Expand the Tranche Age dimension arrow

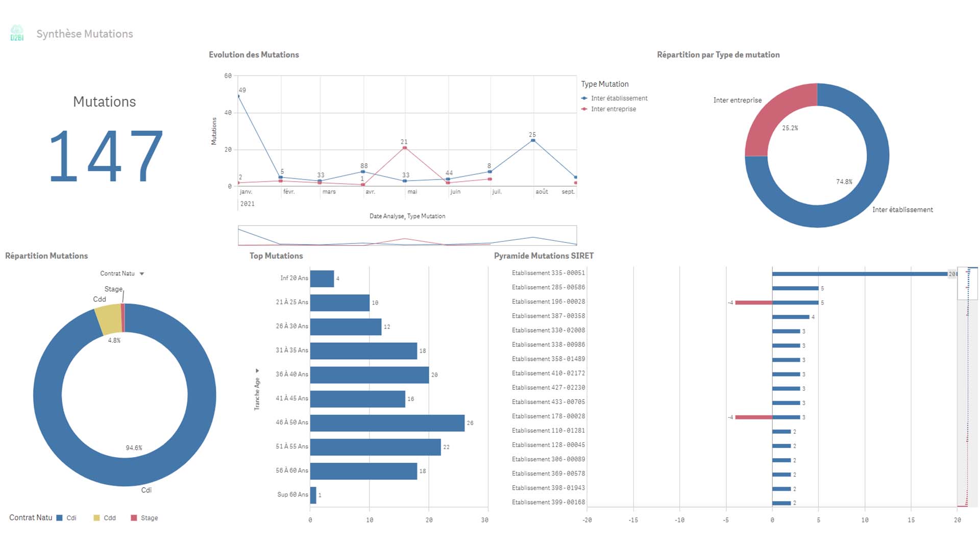coord(257,371)
